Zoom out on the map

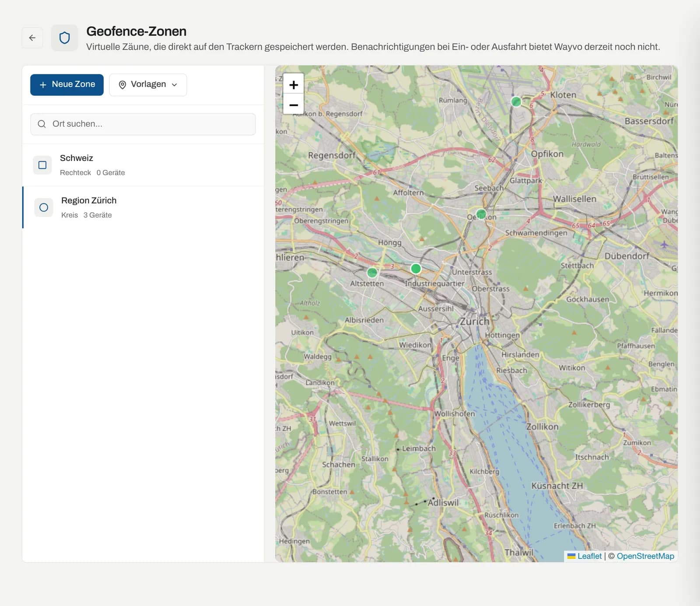294,105
